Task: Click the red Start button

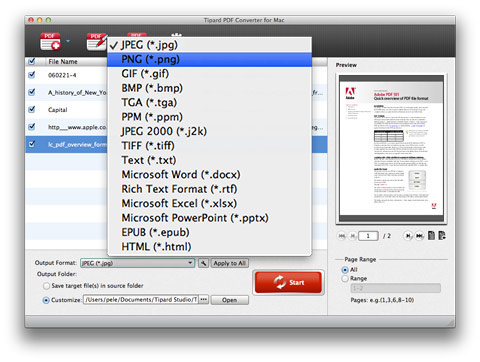Action: (x=288, y=282)
